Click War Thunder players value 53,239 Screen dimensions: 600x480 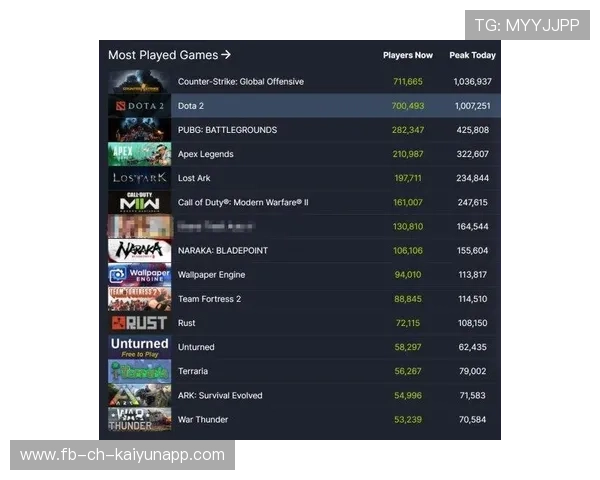pos(408,420)
